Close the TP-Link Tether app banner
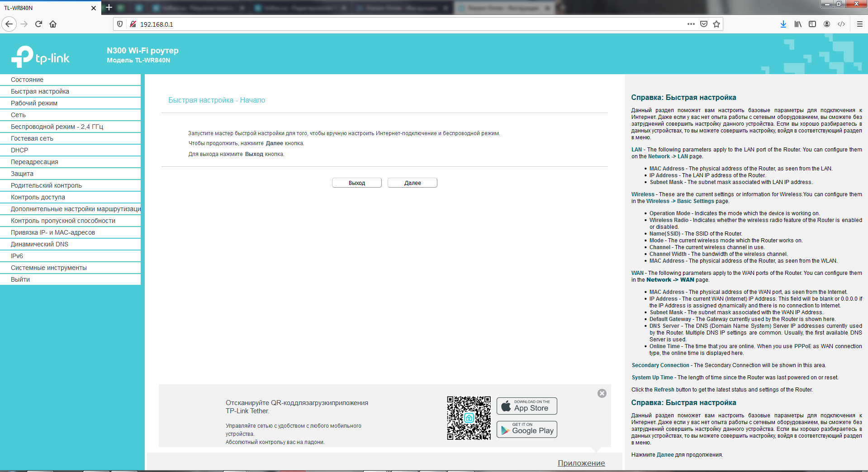The height and width of the screenshot is (472, 868). click(x=602, y=393)
